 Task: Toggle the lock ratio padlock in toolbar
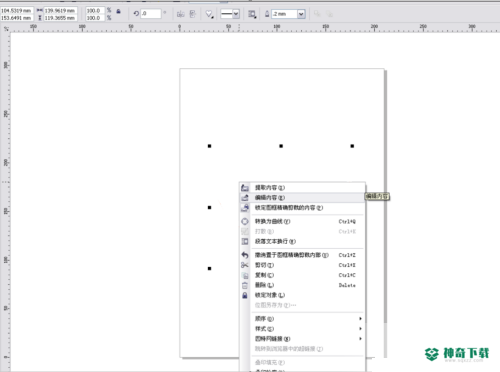pyautogui.click(x=118, y=11)
